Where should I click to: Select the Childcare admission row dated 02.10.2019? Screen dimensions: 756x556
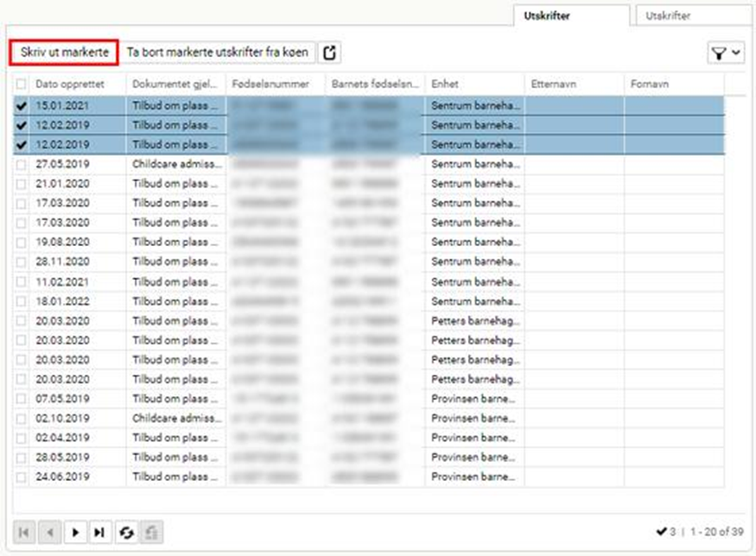pos(173,418)
